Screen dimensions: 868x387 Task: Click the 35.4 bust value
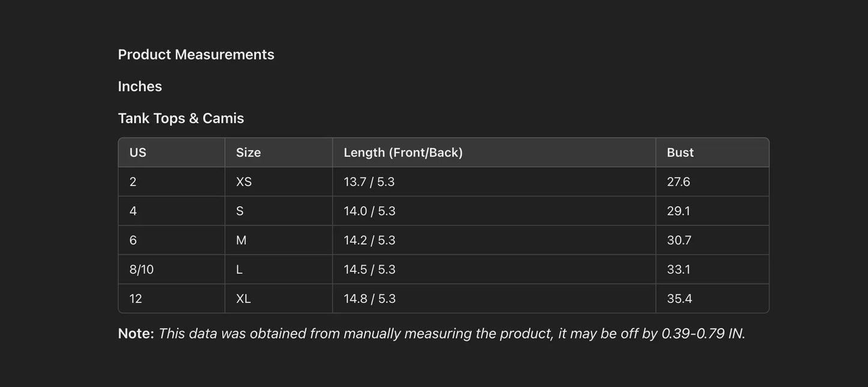pyautogui.click(x=679, y=299)
